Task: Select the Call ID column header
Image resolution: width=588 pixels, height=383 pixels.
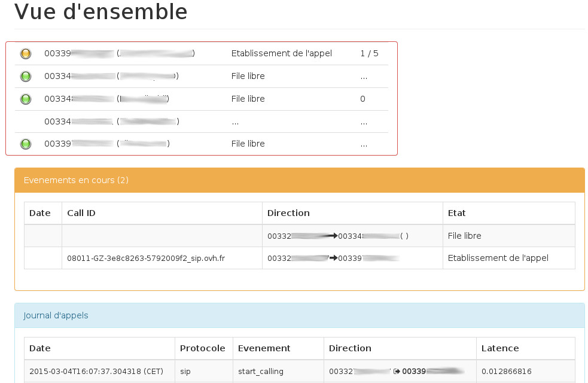Action: click(81, 213)
